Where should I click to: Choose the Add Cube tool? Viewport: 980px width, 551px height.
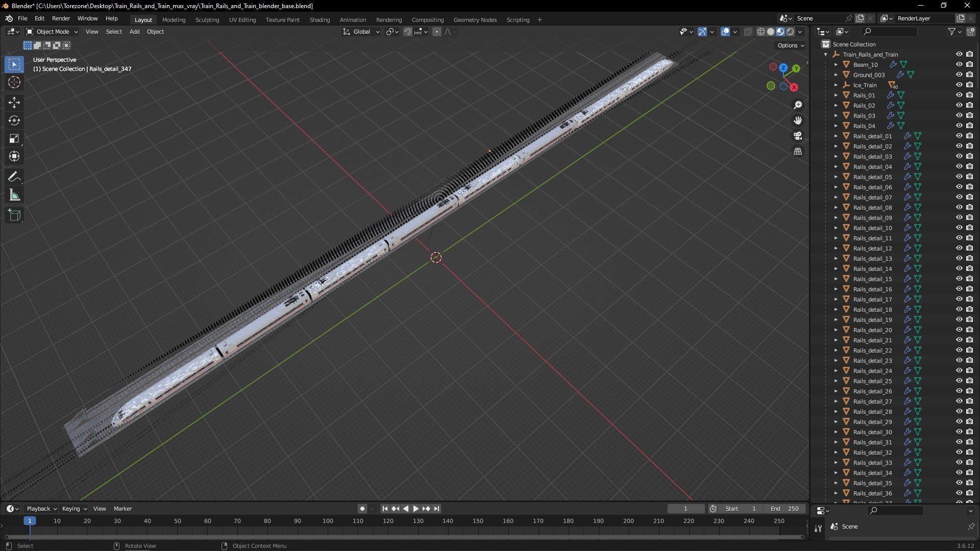[x=14, y=215]
